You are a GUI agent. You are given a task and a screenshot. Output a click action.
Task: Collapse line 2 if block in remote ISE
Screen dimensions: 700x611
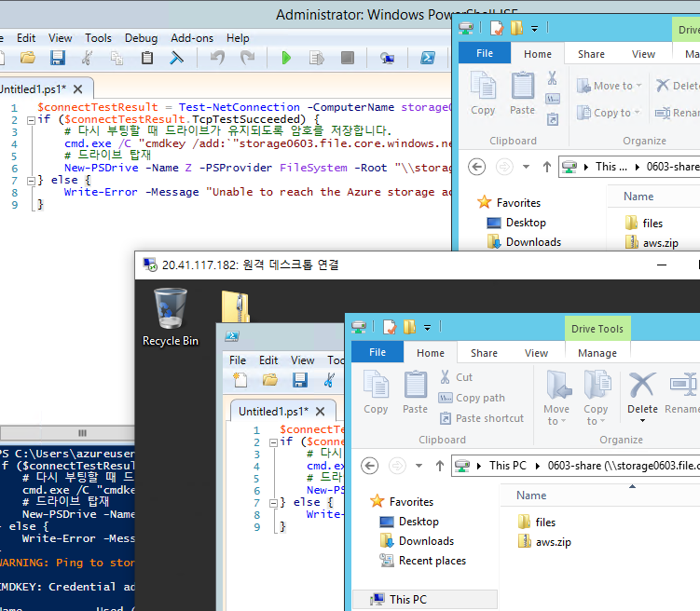coord(273,442)
